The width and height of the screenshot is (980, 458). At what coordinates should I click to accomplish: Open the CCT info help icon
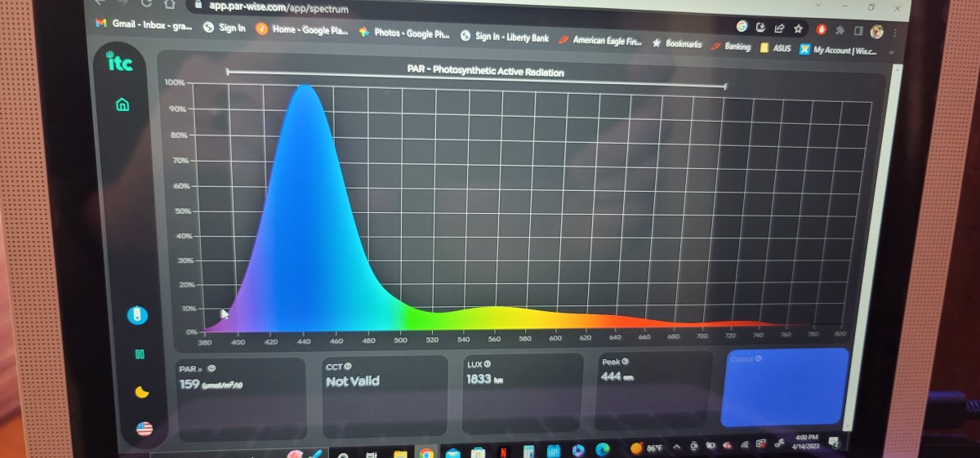click(348, 367)
